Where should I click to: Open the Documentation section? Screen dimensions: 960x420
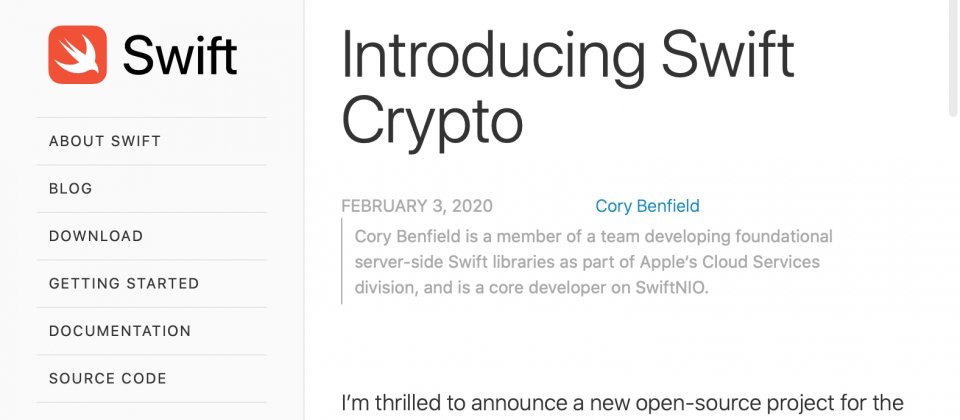tap(120, 331)
